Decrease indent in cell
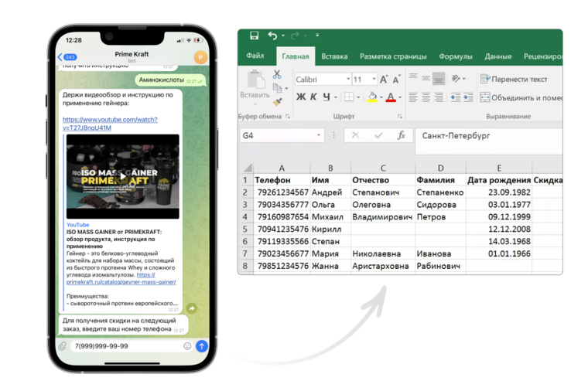The height and width of the screenshot is (391, 588). [455, 97]
